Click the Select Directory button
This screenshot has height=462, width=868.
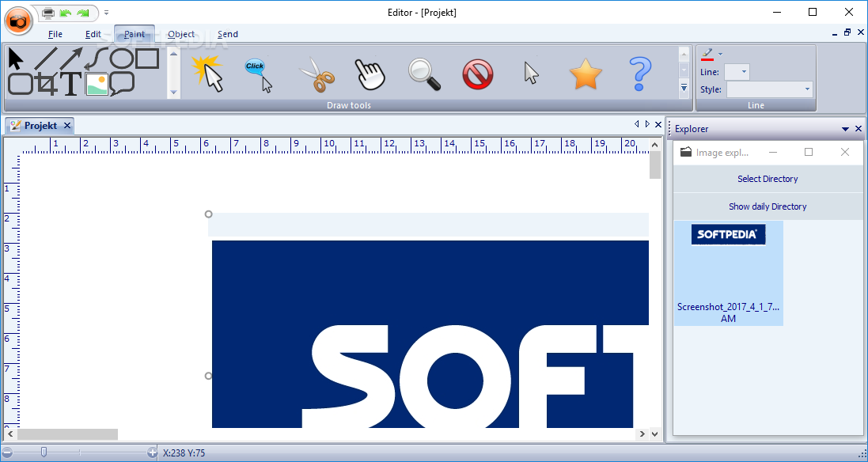pyautogui.click(x=768, y=179)
